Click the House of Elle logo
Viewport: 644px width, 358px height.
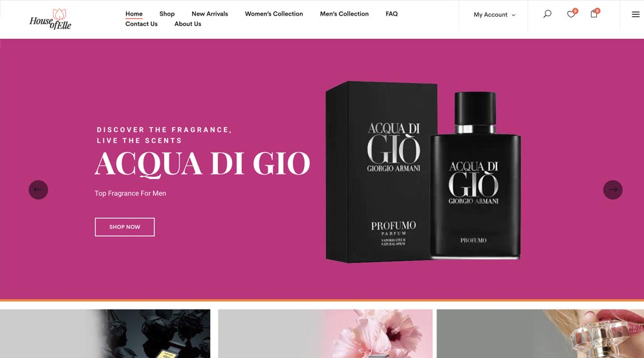(x=50, y=19)
